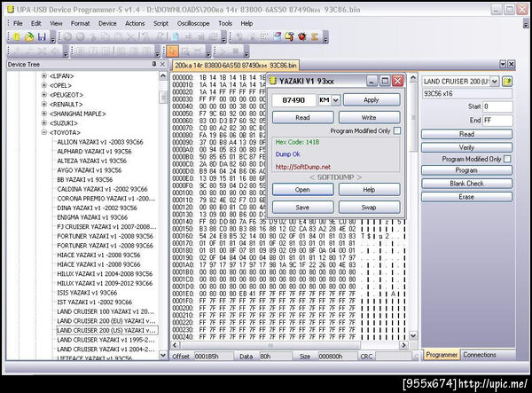Viewport: 532px width, 393px height.
Task: Open the http://SoftDump.net link
Action: [303, 167]
